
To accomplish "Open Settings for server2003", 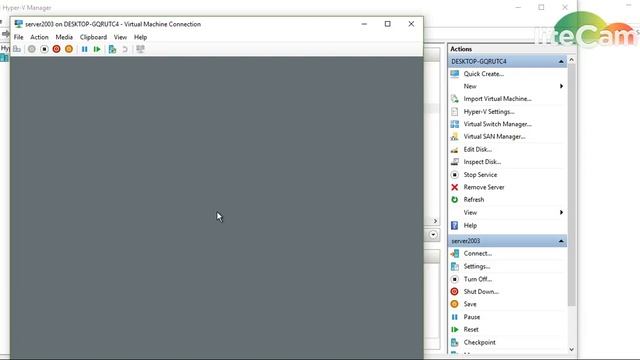I will click(477, 266).
